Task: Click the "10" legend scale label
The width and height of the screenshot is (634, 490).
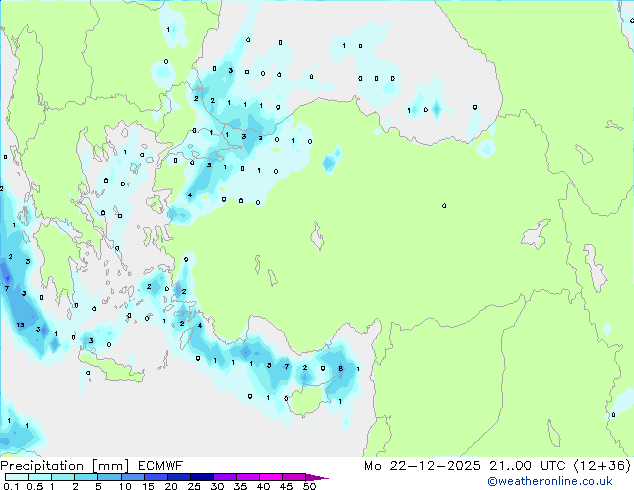Action: point(125,486)
